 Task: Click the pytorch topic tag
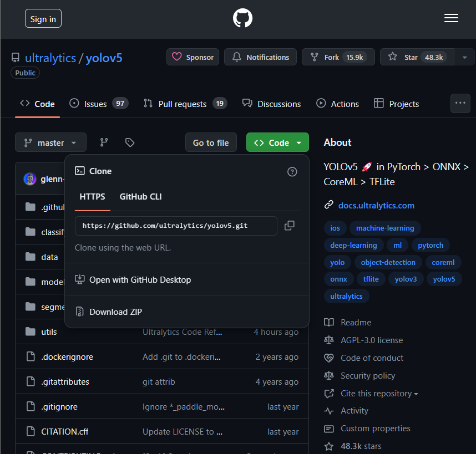(431, 245)
